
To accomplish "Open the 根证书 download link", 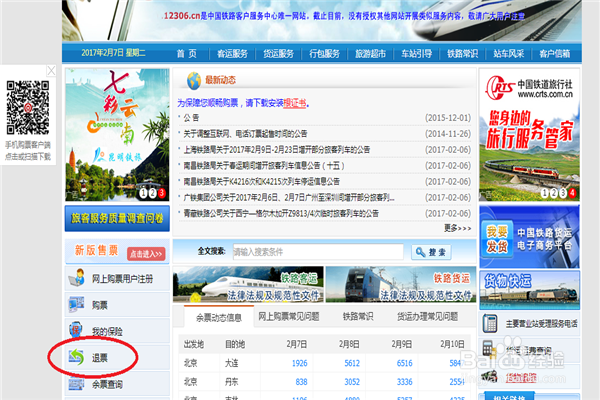I will 295,103.
